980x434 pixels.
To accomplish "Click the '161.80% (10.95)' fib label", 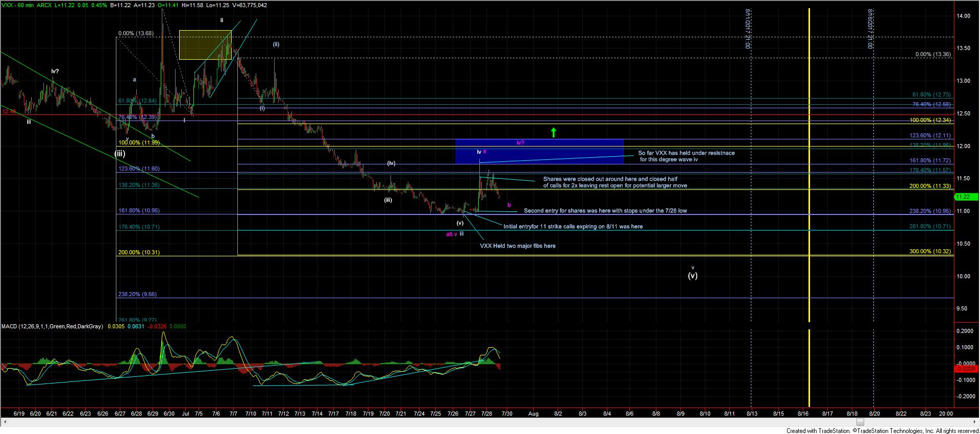I will [139, 210].
